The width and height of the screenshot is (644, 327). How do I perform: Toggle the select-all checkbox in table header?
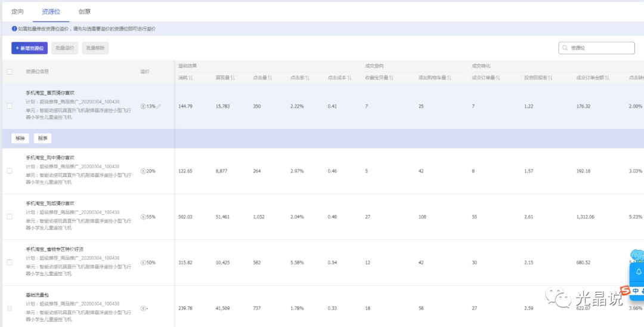coord(10,72)
